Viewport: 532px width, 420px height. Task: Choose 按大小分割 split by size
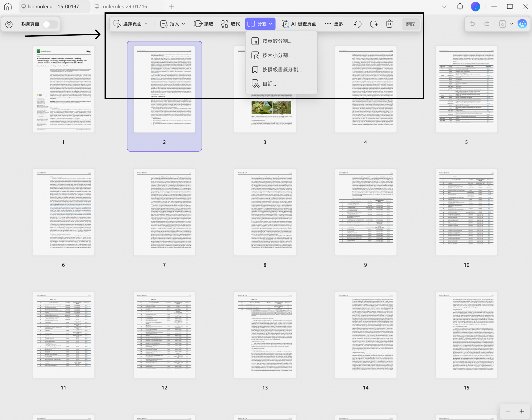tap(281, 55)
